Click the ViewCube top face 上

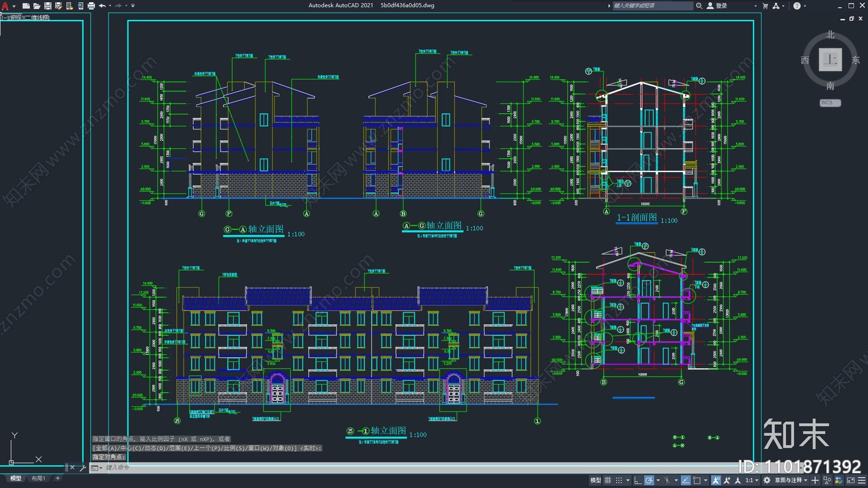tap(830, 60)
